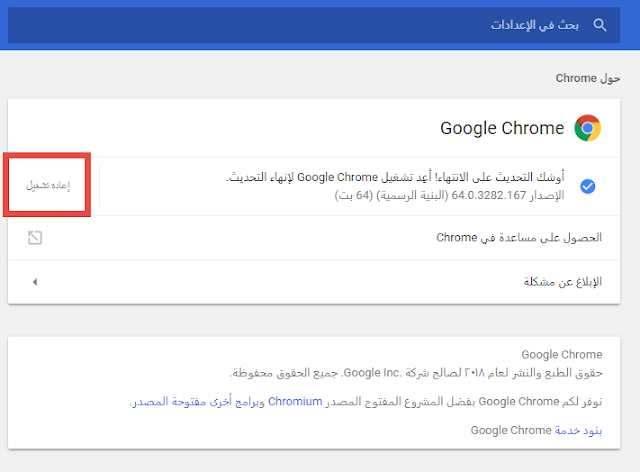This screenshot has height=472, width=640.
Task: Click the search magnifier icon
Action: [599, 25]
